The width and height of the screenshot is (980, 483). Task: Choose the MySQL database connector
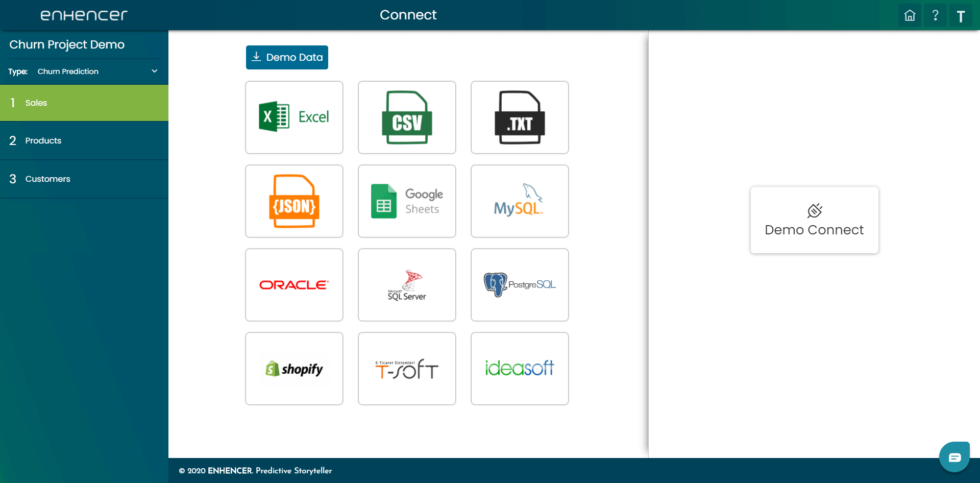(x=520, y=201)
